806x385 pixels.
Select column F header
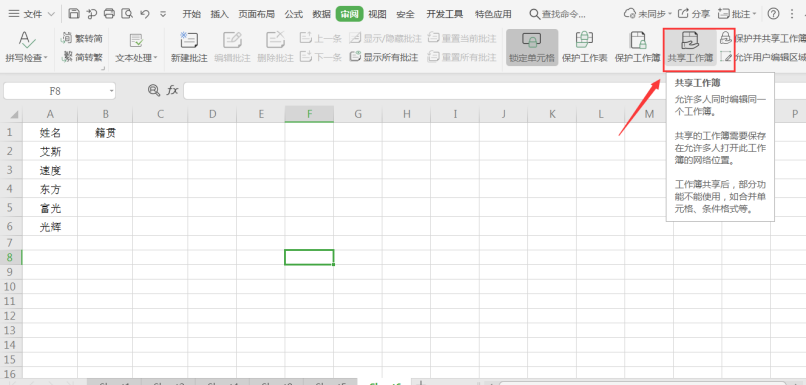pyautogui.click(x=309, y=114)
